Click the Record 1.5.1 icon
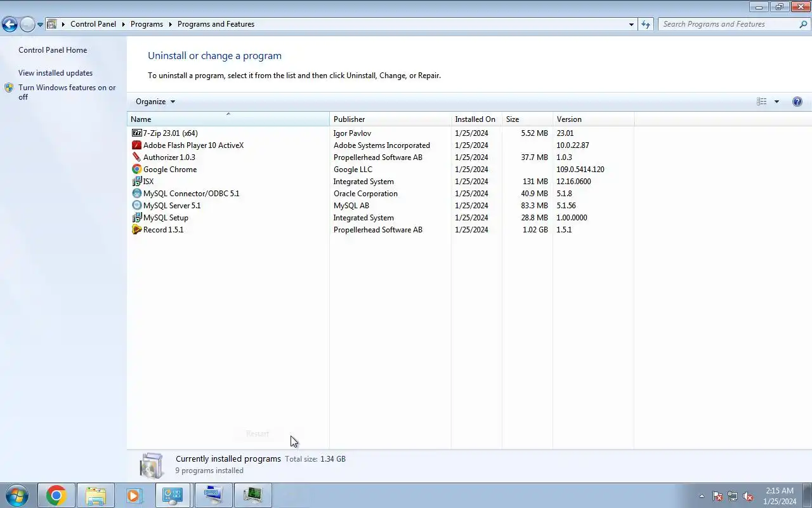Viewport: 812px width, 508px height. (137, 230)
